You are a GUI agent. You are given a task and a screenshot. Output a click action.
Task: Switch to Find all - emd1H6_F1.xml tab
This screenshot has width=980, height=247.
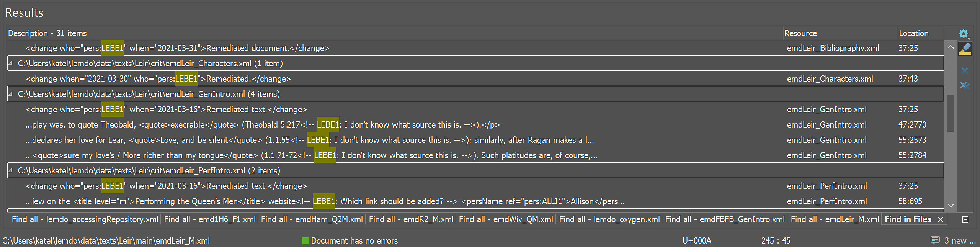210,219
